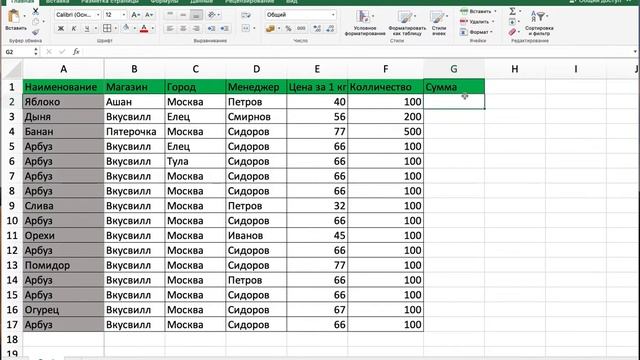Toggle bottom vertical alignment
The image size is (640, 360).
coord(196,15)
